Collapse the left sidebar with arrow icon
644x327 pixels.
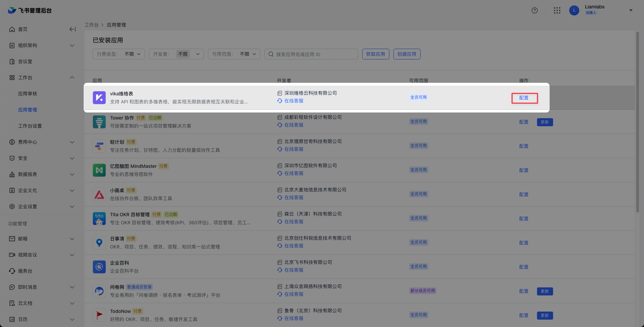pyautogui.click(x=72, y=29)
